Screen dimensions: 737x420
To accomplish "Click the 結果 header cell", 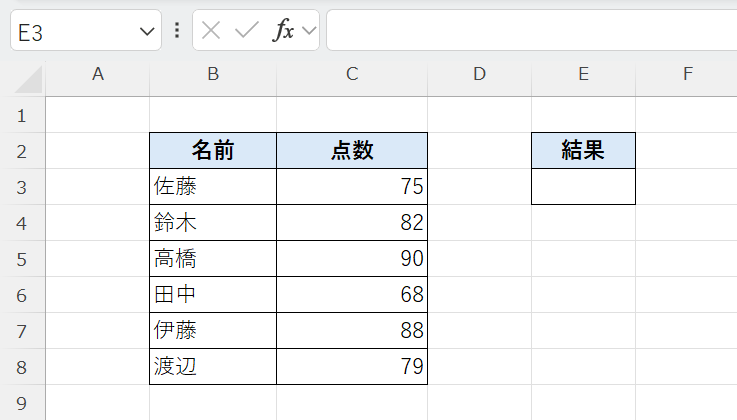I will pos(583,151).
